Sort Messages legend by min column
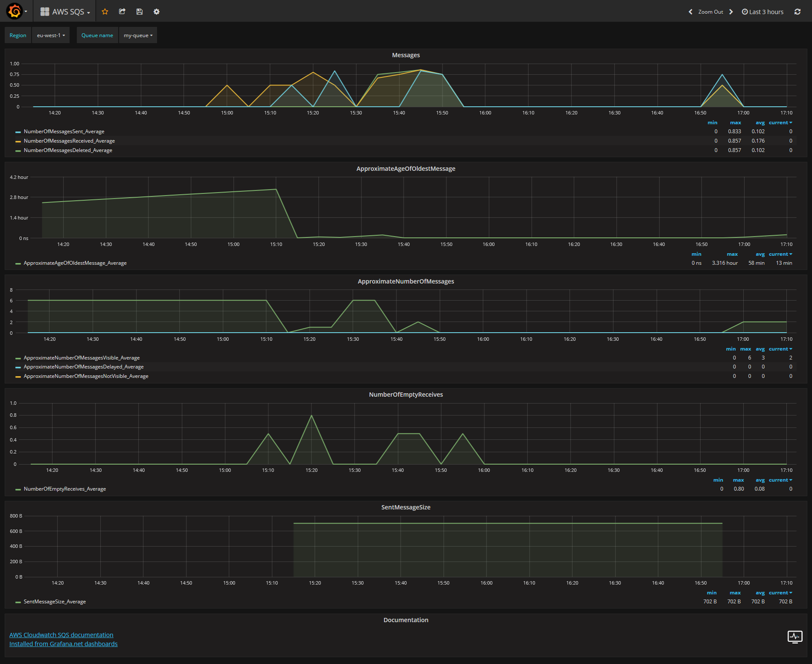The image size is (812, 664). coord(713,123)
